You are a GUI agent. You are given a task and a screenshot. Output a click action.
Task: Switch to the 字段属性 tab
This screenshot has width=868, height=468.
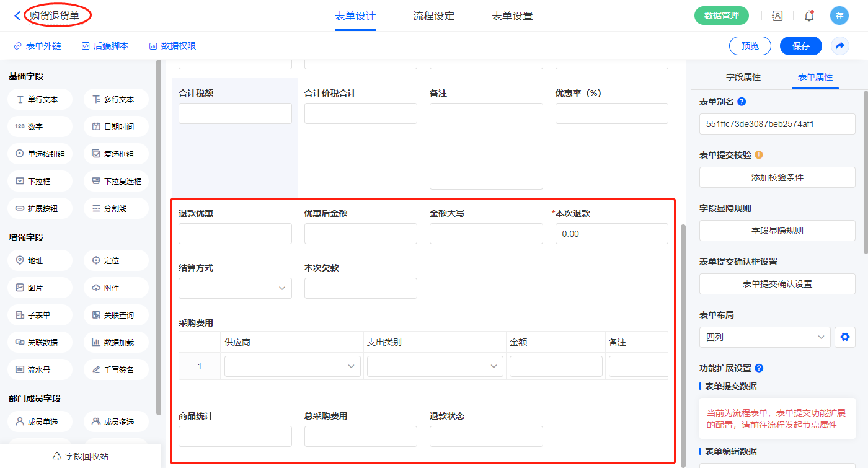tap(743, 77)
